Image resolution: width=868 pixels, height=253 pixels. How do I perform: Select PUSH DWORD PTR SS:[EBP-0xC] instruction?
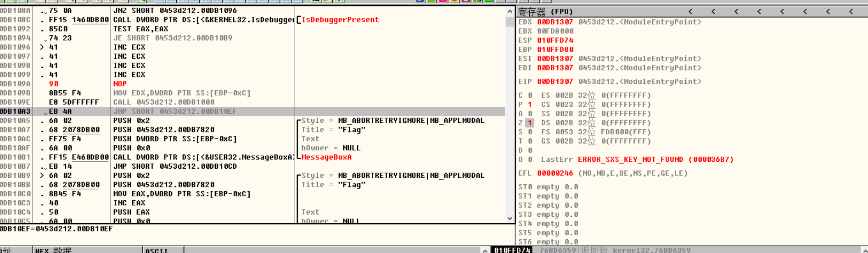(x=175, y=139)
